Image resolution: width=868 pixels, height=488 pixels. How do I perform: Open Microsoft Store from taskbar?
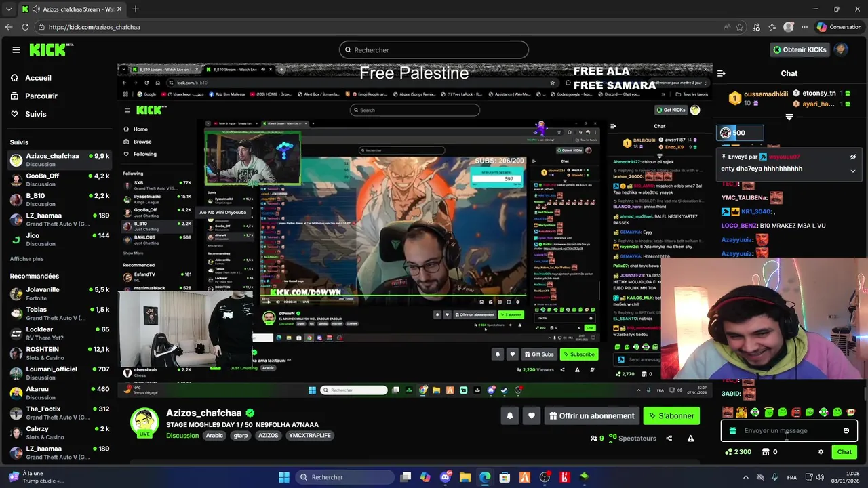(x=505, y=477)
